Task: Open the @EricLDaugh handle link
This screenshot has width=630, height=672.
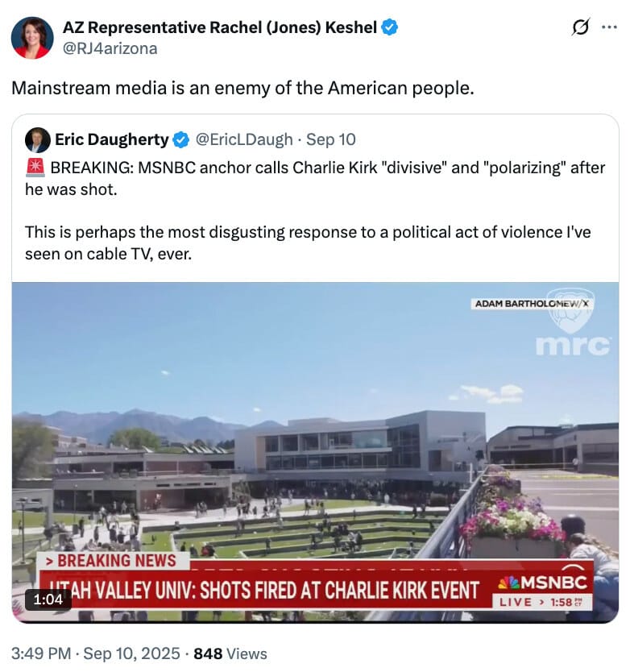Action: 244,139
